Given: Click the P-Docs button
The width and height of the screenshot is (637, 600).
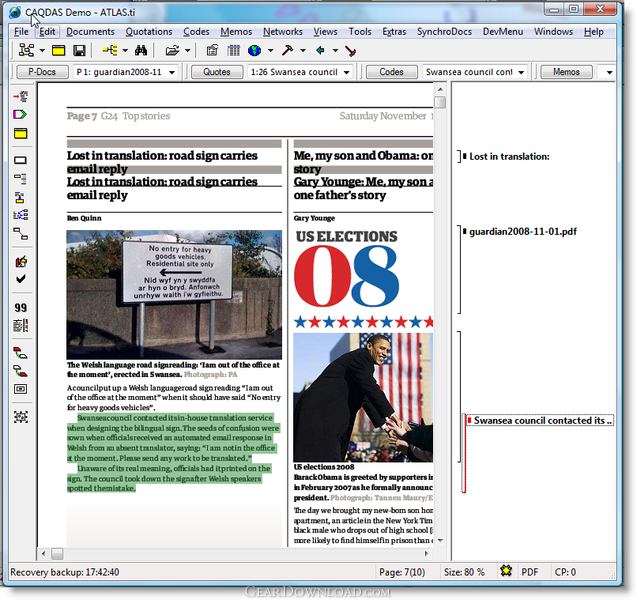Looking at the screenshot, I should pos(42,72).
